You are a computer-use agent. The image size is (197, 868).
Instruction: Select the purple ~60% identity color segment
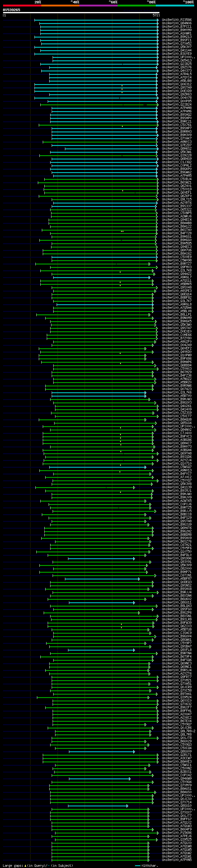pyautogui.click(x=98, y=6)
